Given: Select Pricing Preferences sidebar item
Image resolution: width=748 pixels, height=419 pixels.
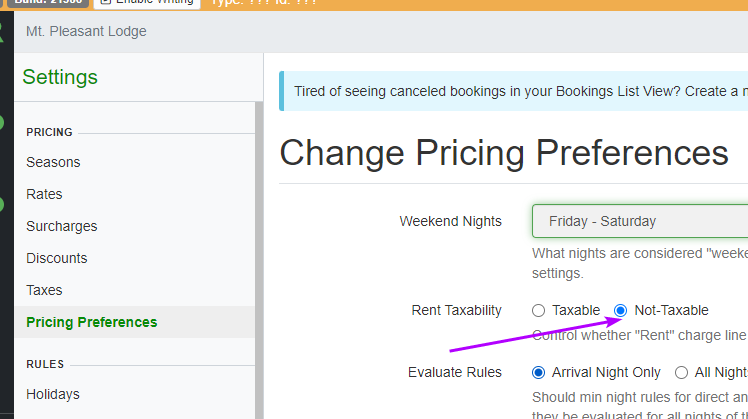Looking at the screenshot, I should (x=91, y=322).
